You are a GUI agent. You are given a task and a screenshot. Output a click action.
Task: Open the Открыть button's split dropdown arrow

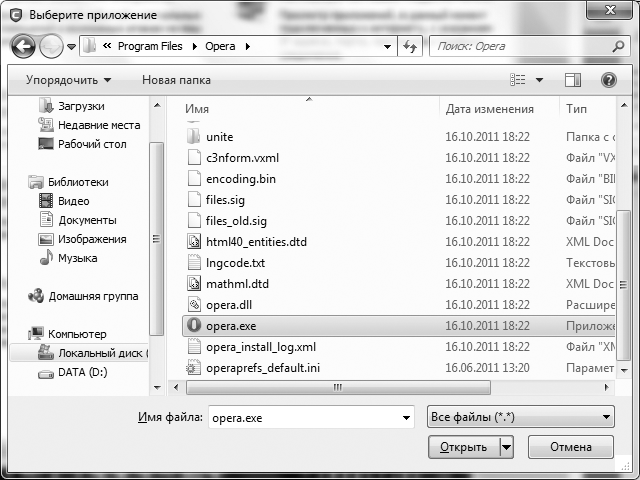[x=507, y=447]
